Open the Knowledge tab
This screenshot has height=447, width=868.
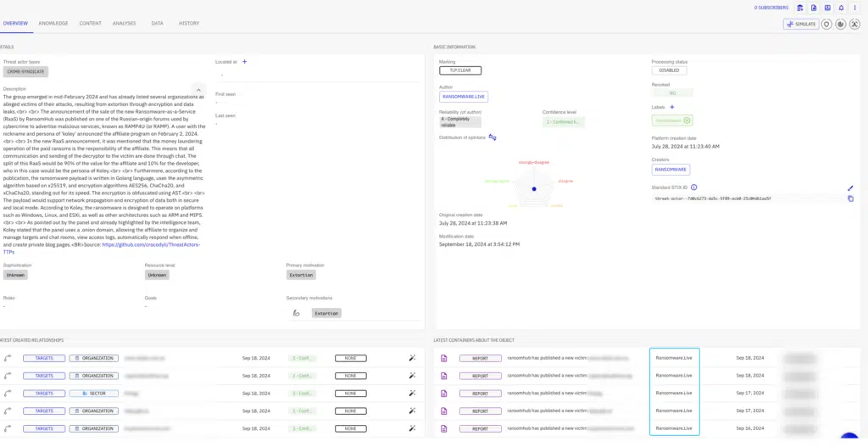pos(53,23)
